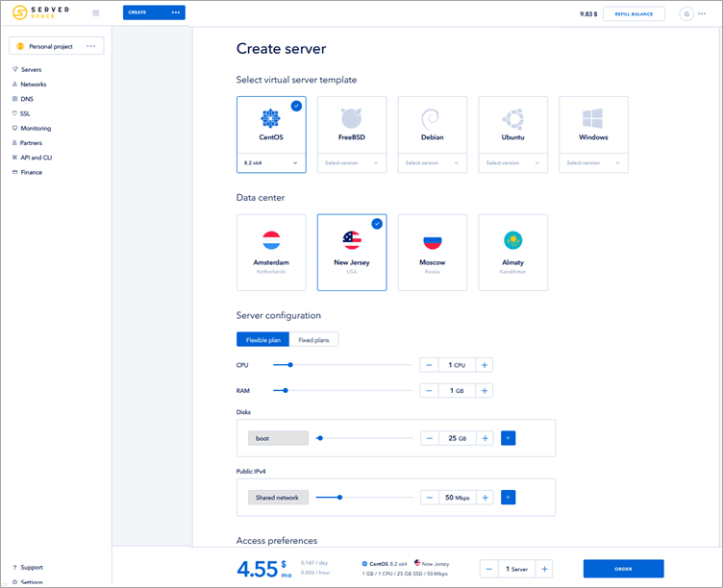
Task: Click the Finance sidebar icon
Action: click(x=14, y=172)
